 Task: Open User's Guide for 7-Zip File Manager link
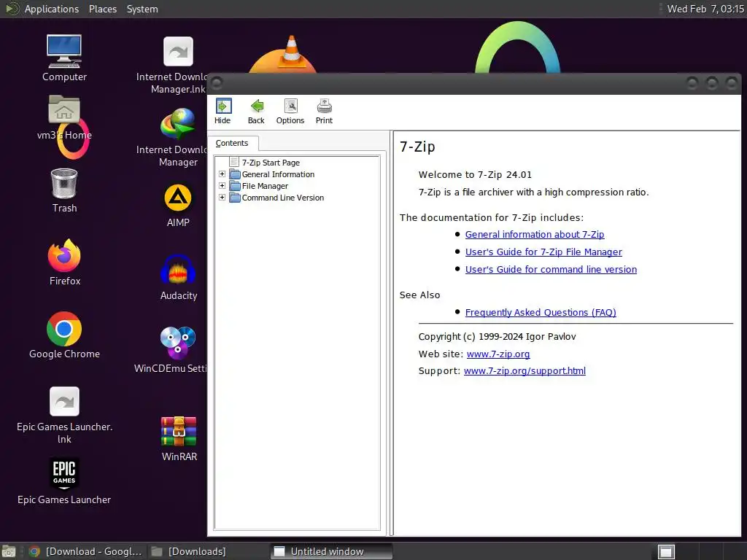[x=543, y=252]
